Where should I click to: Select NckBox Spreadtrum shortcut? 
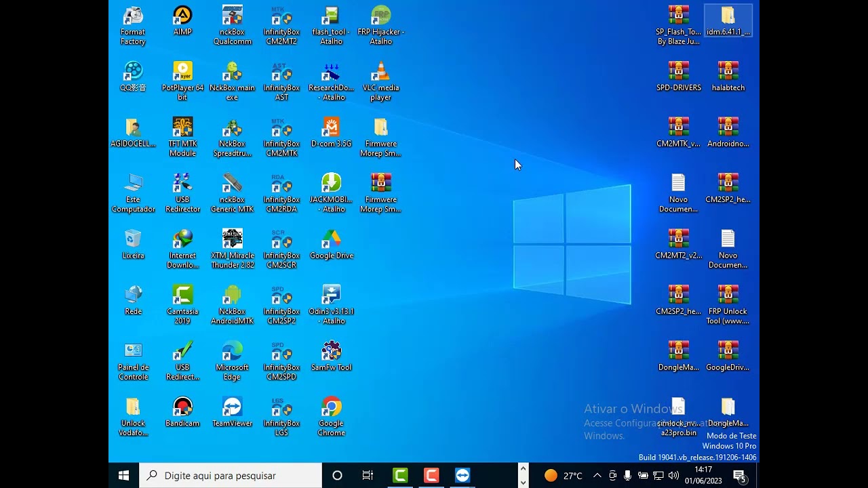pyautogui.click(x=232, y=138)
